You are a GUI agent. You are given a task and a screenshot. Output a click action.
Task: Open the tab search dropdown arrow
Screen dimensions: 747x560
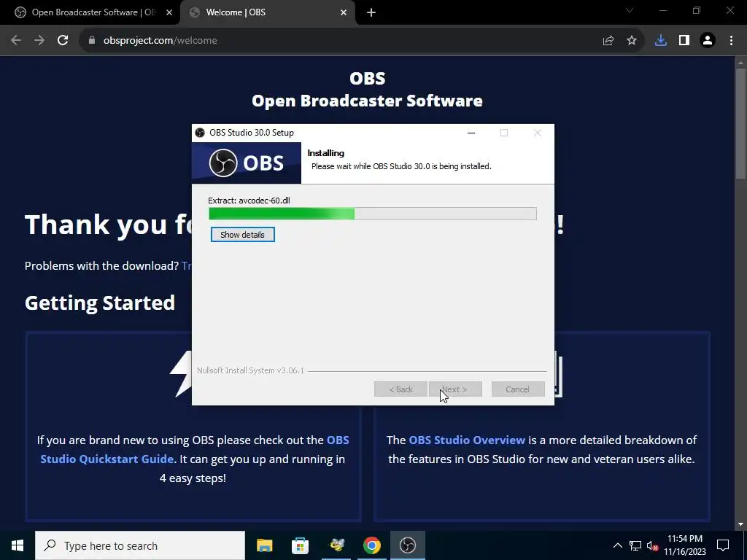[630, 10]
